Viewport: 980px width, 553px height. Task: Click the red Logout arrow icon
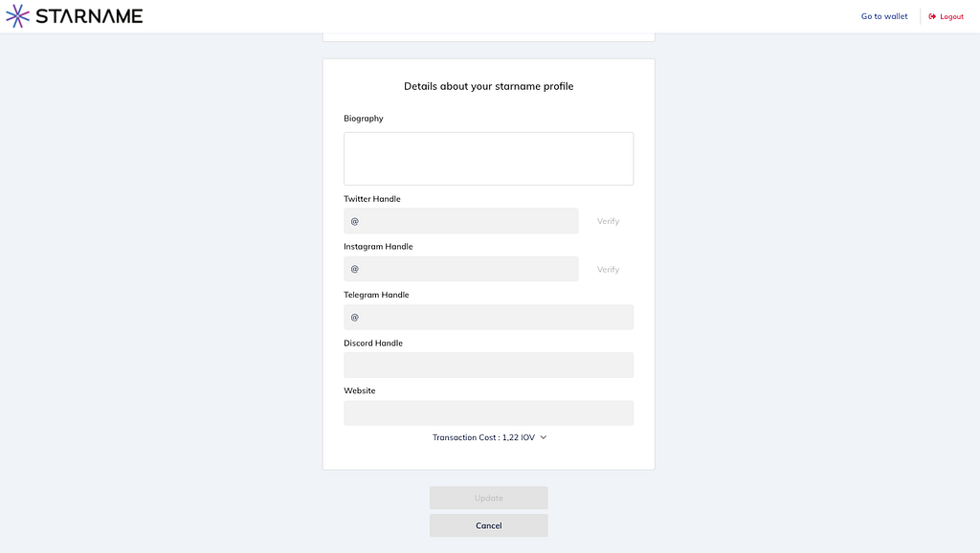click(x=932, y=17)
